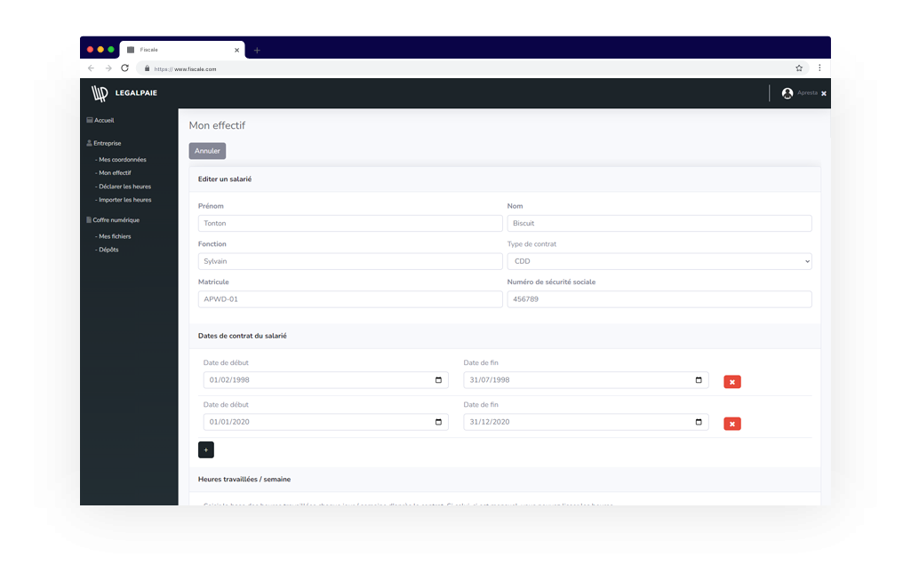Expand the Type de contrat dropdown
Image resolution: width=911 pixels, height=588 pixels.
659,261
